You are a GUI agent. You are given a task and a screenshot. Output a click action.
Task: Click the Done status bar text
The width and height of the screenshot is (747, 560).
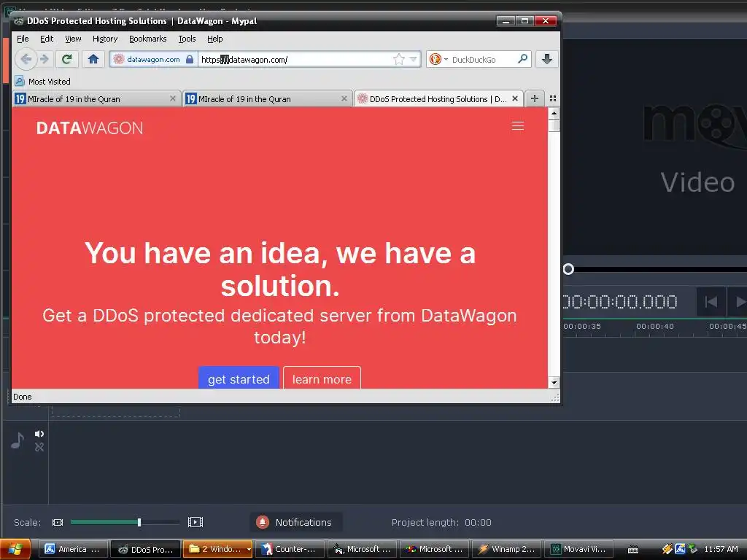(x=23, y=397)
